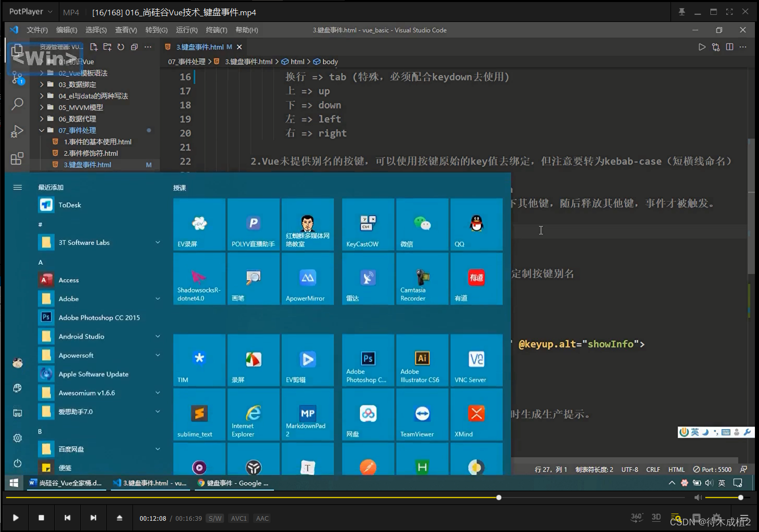This screenshot has height=532, width=759.
Task: Open the 编辑(E) menu
Action: tap(66, 30)
